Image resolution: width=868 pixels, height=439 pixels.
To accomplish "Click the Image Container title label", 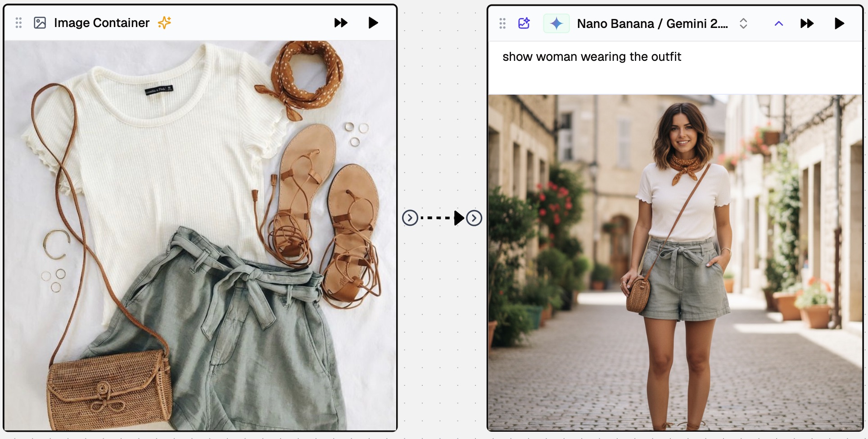I will (x=101, y=23).
